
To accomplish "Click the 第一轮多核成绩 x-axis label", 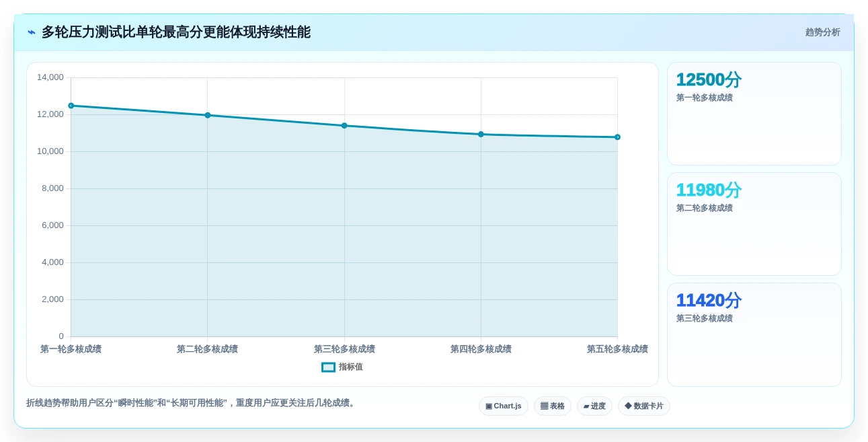I will click(x=71, y=349).
